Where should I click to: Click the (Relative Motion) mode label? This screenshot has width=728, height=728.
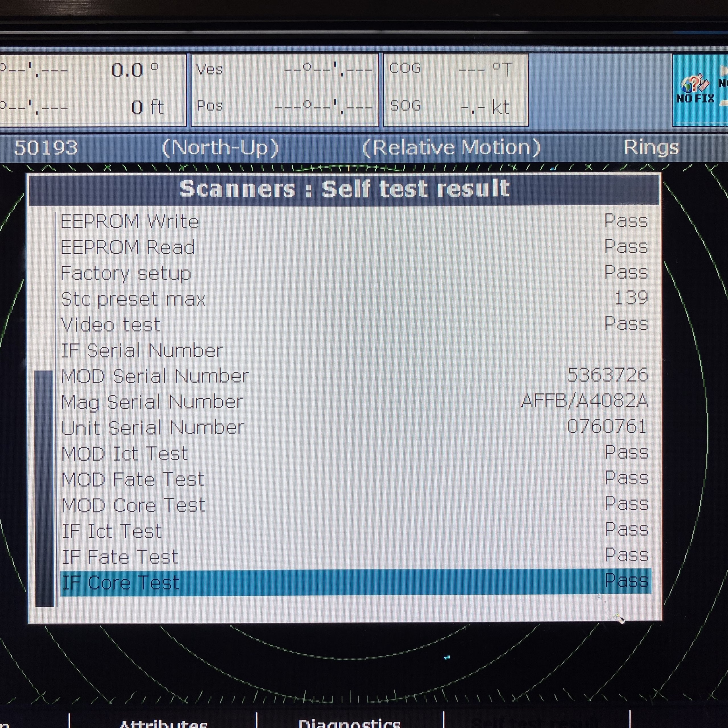451,147
